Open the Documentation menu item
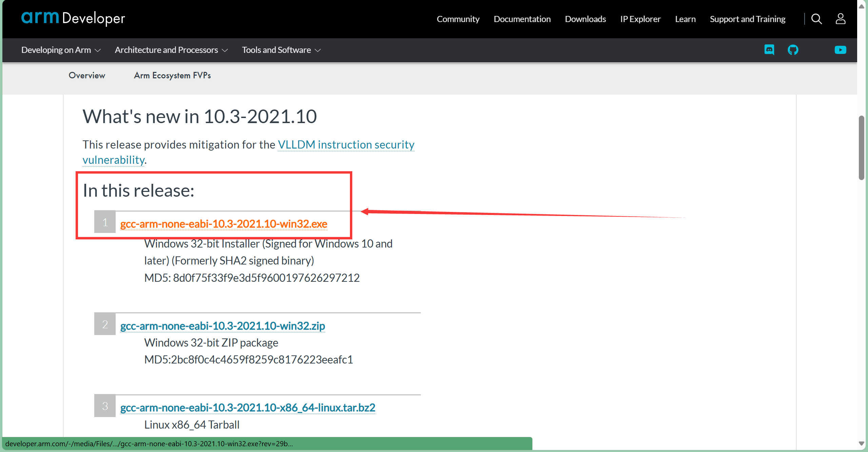The width and height of the screenshot is (868, 452). point(522,19)
